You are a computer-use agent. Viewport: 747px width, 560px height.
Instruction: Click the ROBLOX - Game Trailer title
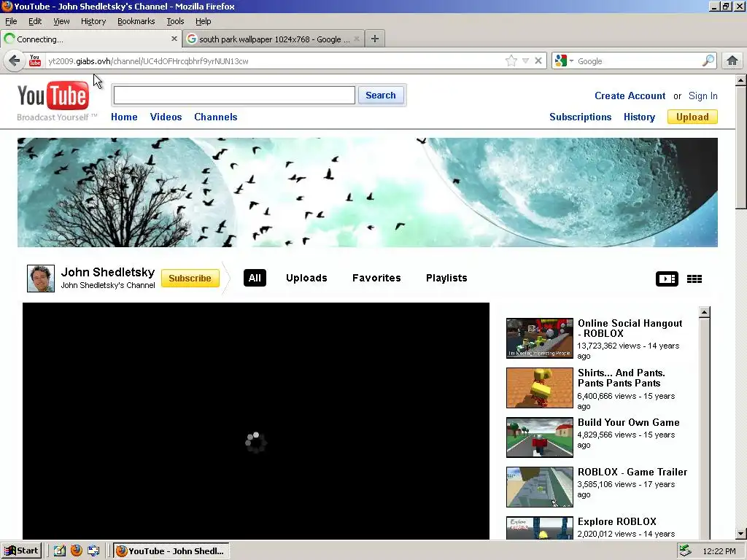[x=632, y=472]
